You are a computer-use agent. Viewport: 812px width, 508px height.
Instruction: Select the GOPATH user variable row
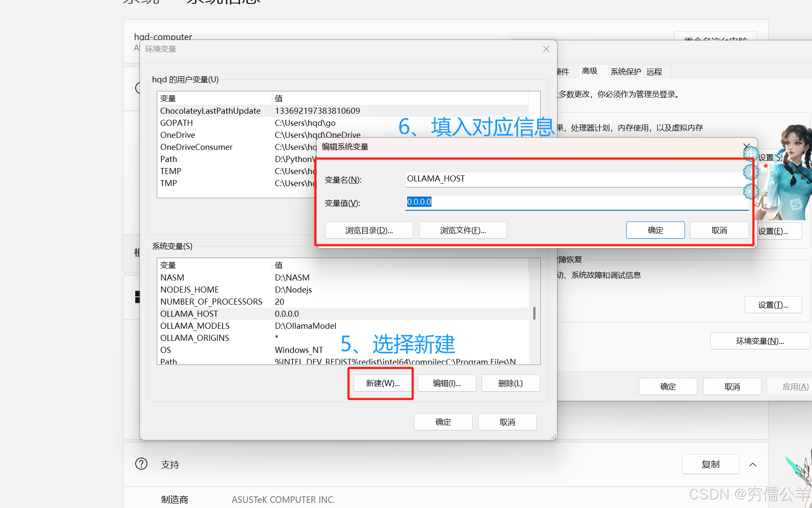(x=177, y=123)
